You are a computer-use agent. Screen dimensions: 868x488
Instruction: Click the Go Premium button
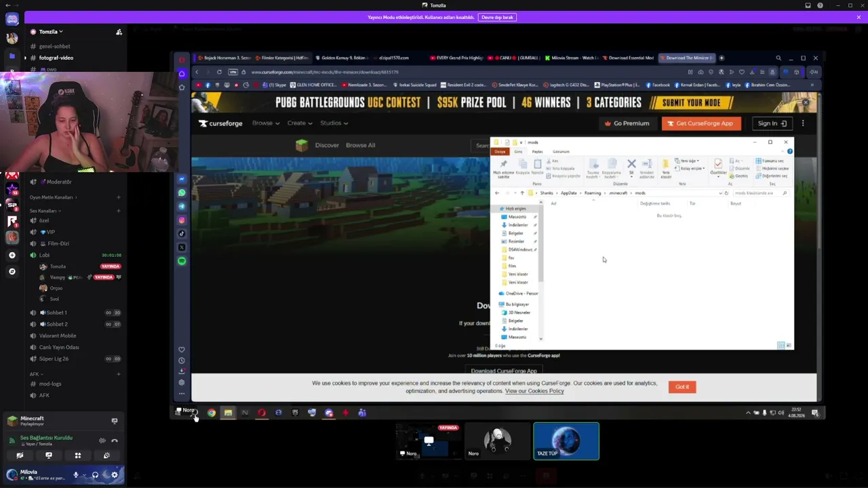point(627,123)
